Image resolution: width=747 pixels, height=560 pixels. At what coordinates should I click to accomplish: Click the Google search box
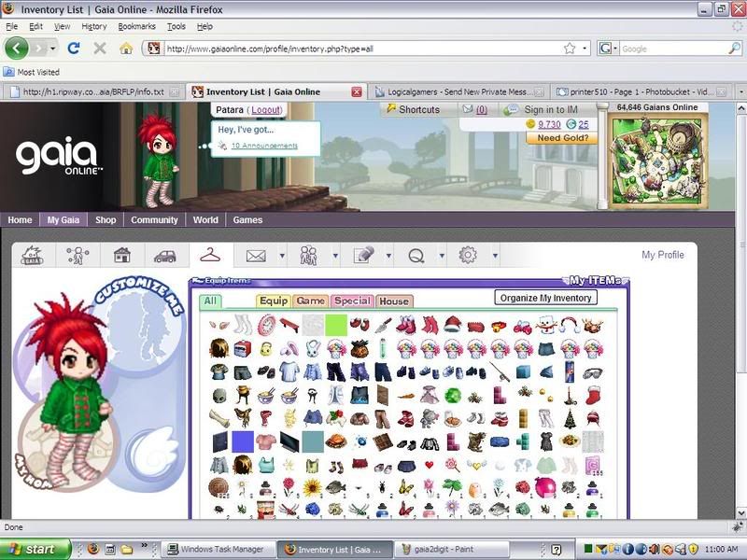pos(674,49)
